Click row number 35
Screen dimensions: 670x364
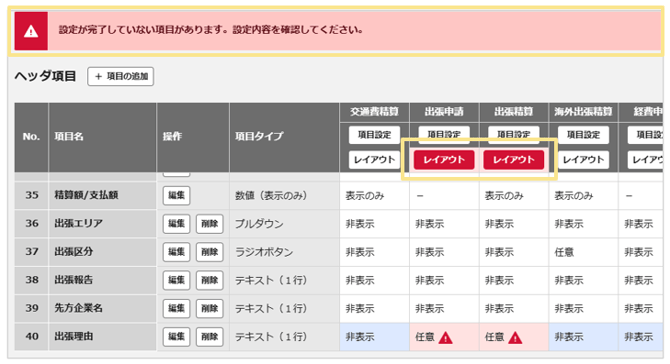click(32, 196)
